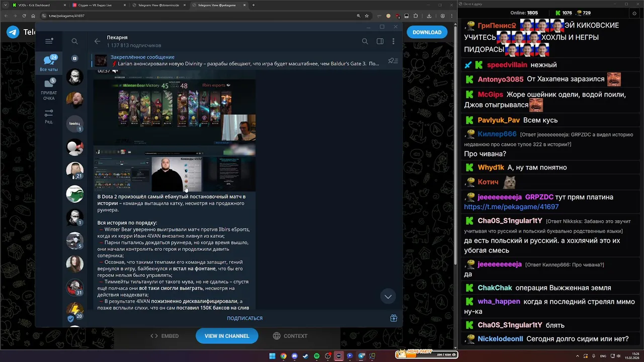Open Steam from the taskbar

pos(305,356)
